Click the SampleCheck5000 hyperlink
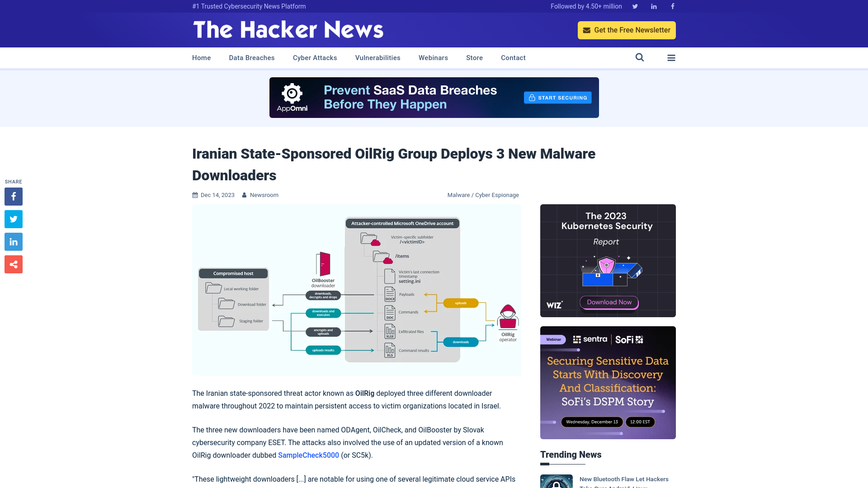The image size is (868, 488). coord(308,455)
